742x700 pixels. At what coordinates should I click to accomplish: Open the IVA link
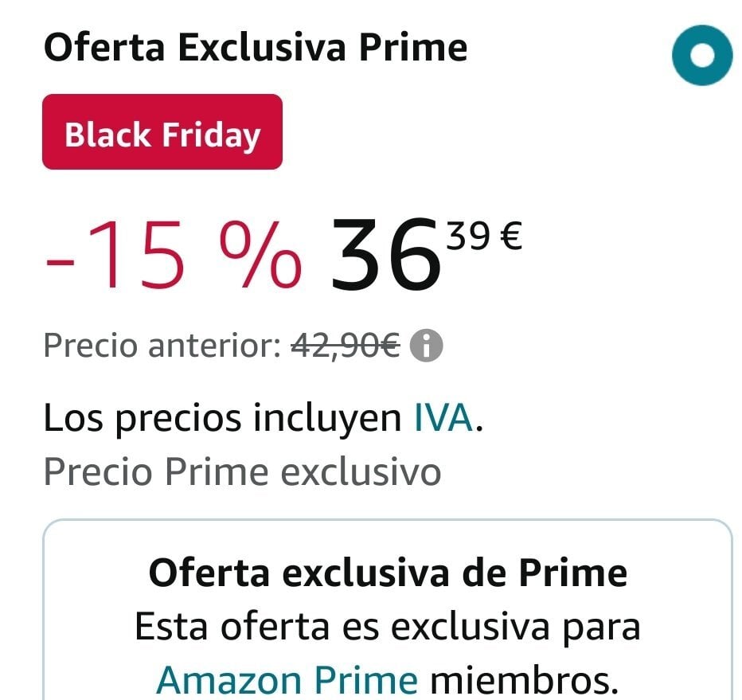[443, 419]
